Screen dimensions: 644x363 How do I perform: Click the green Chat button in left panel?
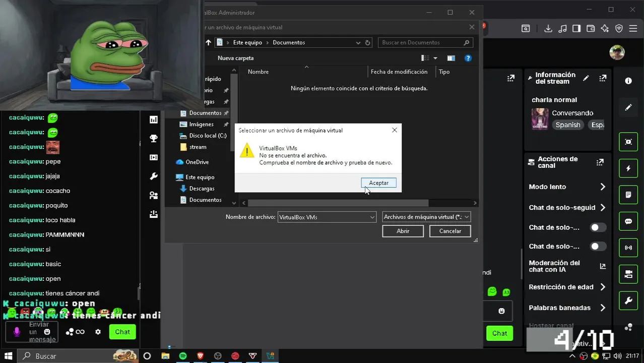(x=122, y=332)
